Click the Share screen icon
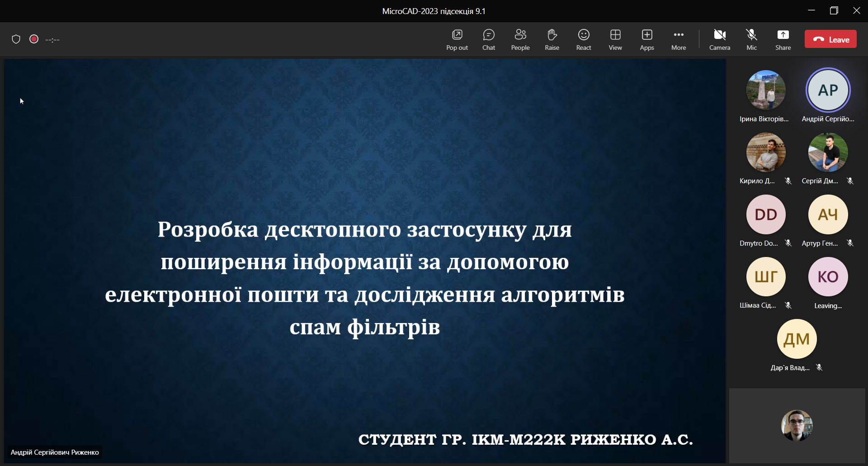The width and height of the screenshot is (868, 466). click(783, 39)
